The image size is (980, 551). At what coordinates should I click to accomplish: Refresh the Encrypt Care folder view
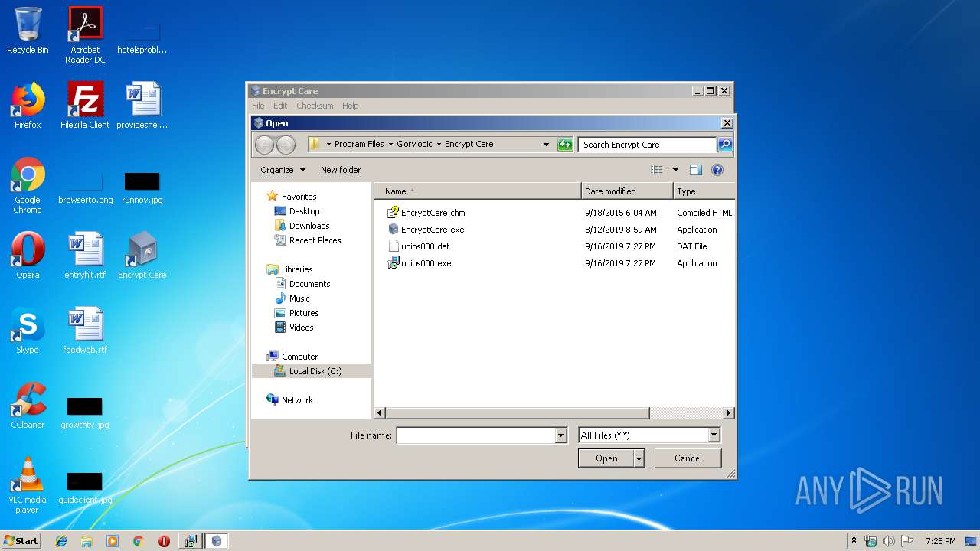click(x=565, y=145)
